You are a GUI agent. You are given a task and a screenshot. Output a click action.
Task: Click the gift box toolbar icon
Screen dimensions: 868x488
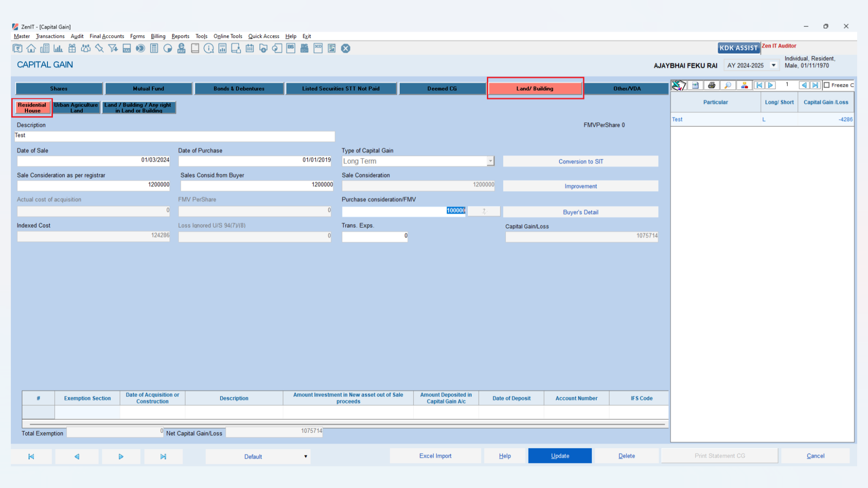coord(72,48)
